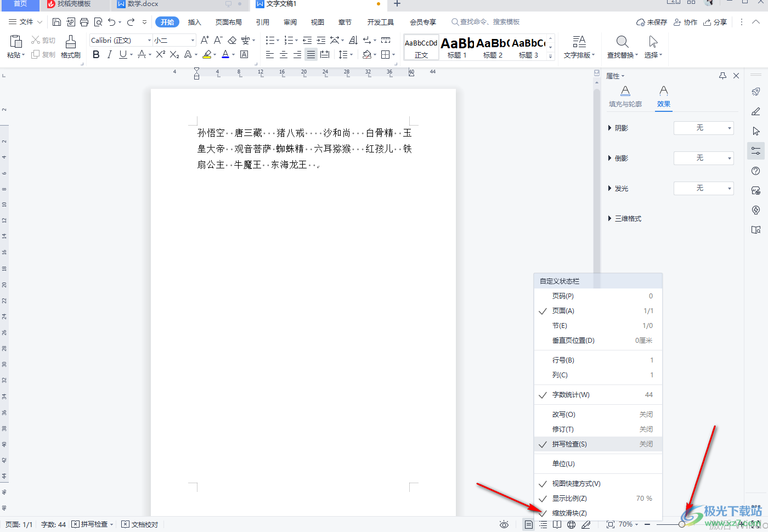Viewport: 768px width, 532px height.
Task: Click the Superscript icon
Action: coord(160,54)
